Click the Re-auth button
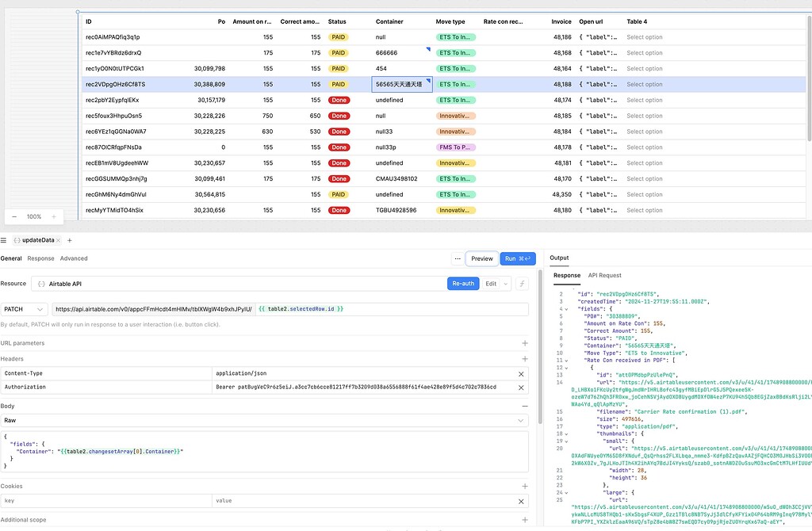The height and width of the screenshot is (531, 812). point(462,283)
